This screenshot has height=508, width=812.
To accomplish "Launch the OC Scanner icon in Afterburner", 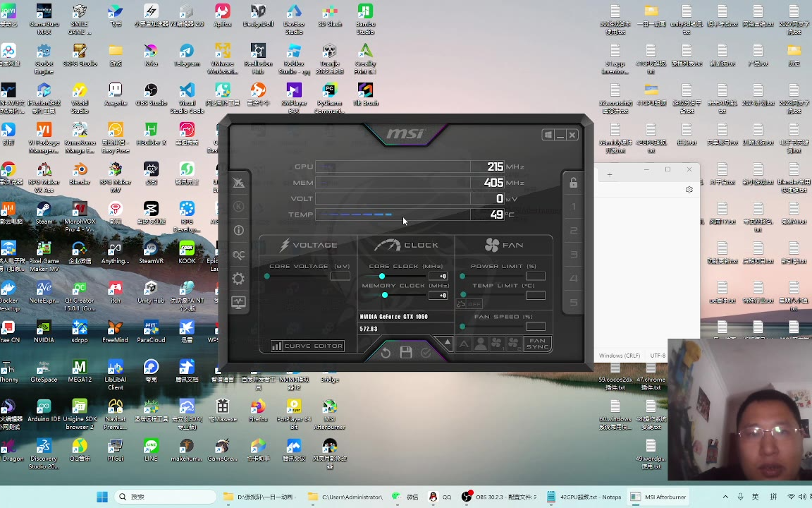I will [x=238, y=255].
